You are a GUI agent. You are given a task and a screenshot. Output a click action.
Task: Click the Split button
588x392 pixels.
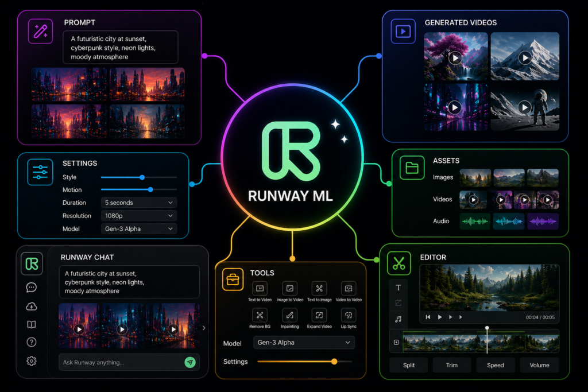(x=409, y=365)
